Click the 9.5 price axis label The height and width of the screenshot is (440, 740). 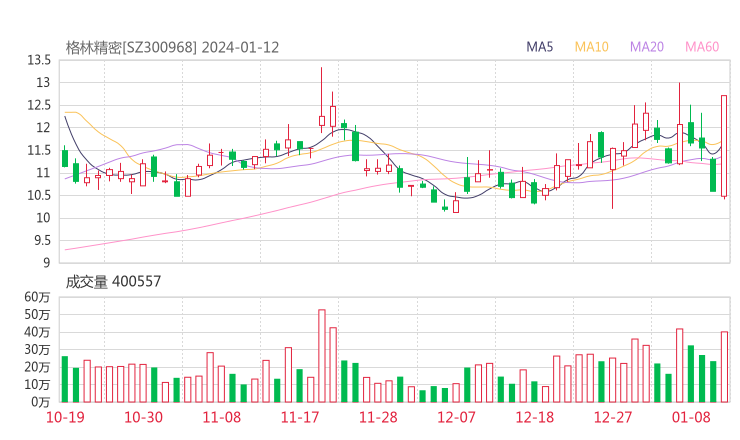click(x=41, y=241)
